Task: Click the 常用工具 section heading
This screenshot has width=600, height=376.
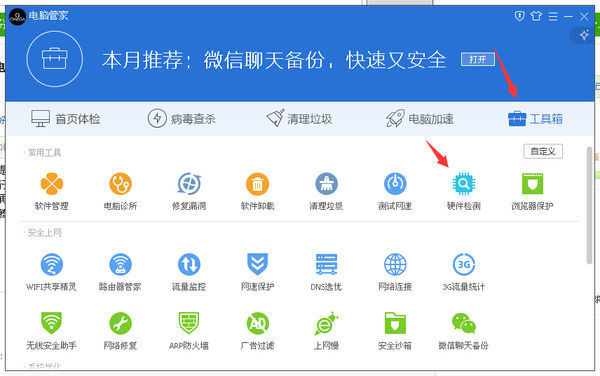Action: pyautogui.click(x=44, y=153)
